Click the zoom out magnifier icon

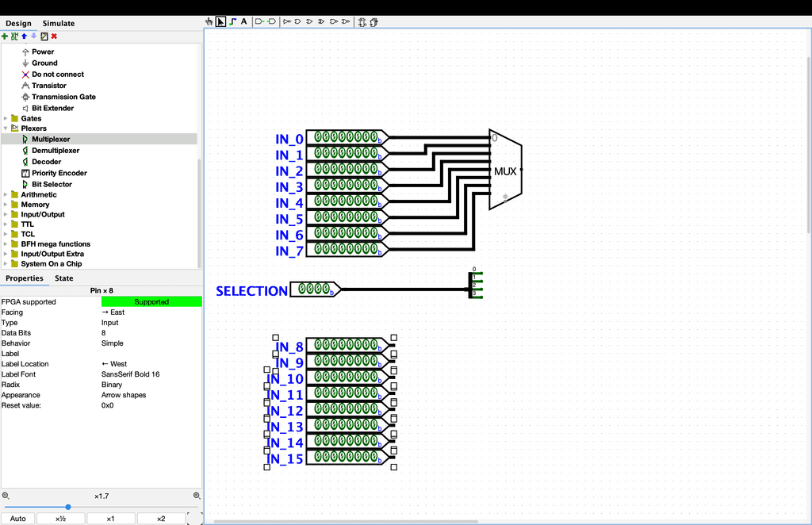tap(6, 496)
